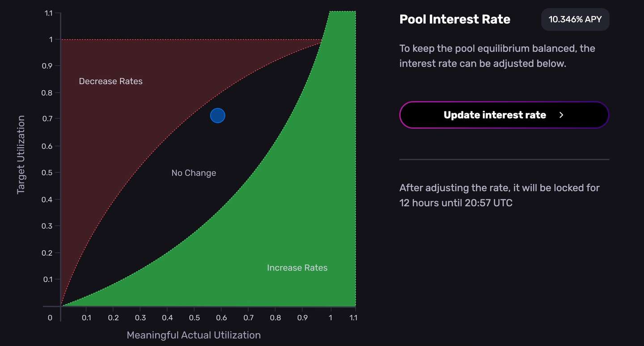Click the No Change label in chart
The height and width of the screenshot is (346, 644).
point(194,173)
